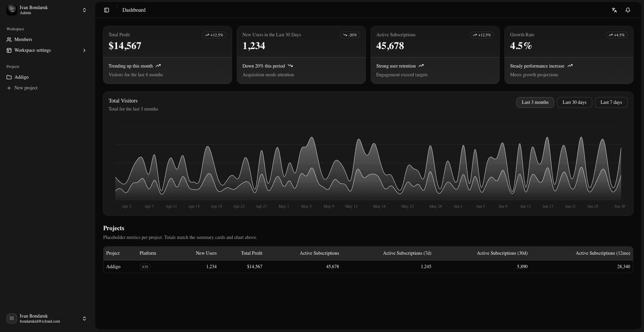Click the trending up icon after 'Trending up this month'
Screen dimensions: 644x332
point(158,66)
